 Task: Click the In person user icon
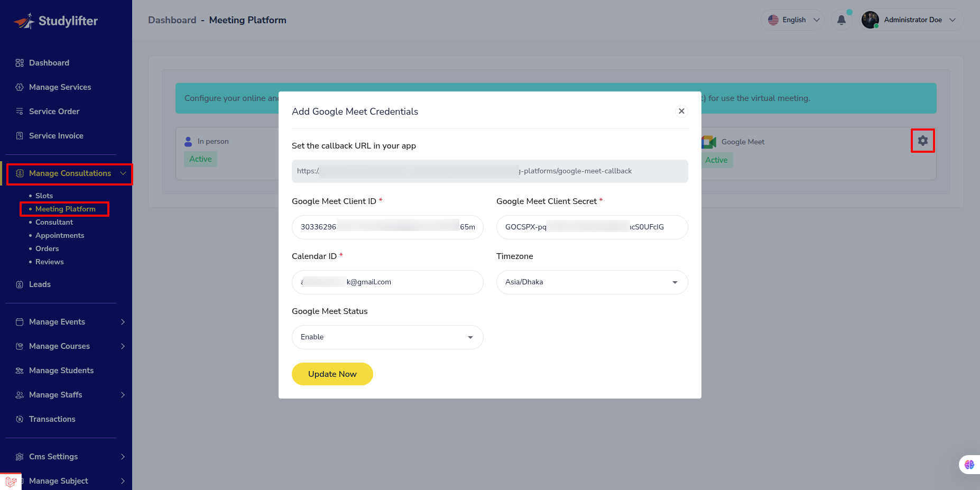pos(188,142)
